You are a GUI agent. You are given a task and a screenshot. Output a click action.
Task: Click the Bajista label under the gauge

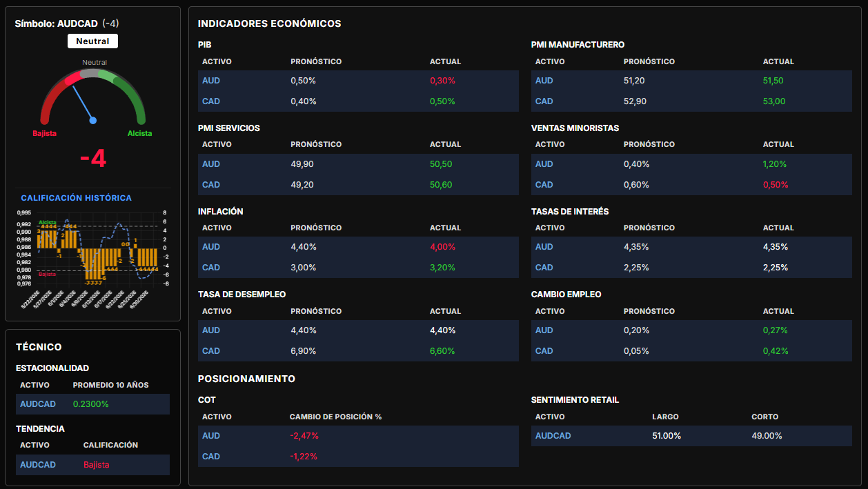pyautogui.click(x=44, y=133)
